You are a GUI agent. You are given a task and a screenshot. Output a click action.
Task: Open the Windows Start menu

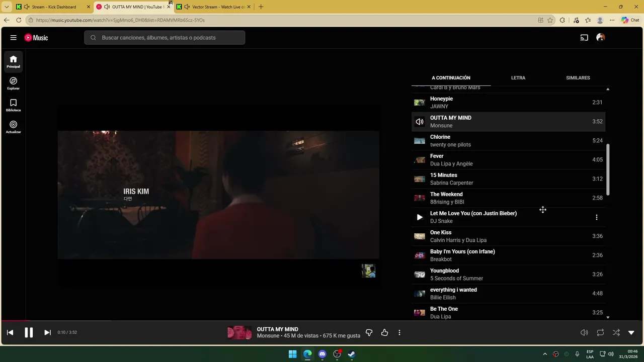coord(293,354)
